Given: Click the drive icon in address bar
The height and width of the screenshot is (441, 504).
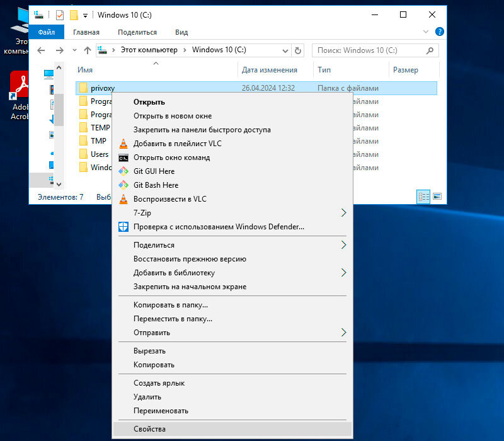Looking at the screenshot, I should (102, 50).
